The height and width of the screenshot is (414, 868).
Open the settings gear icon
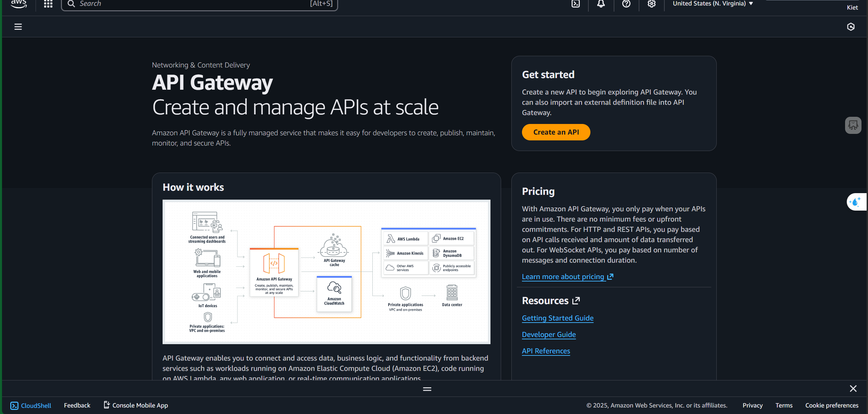[652, 4]
